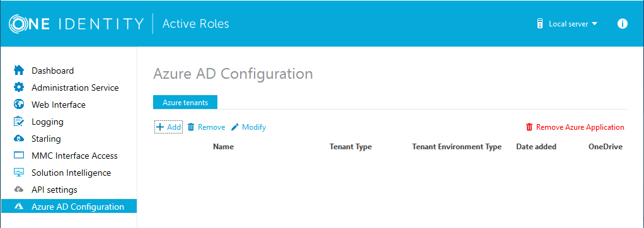Click the Solution Intelligence monitor icon
644x228 pixels.
[19, 173]
